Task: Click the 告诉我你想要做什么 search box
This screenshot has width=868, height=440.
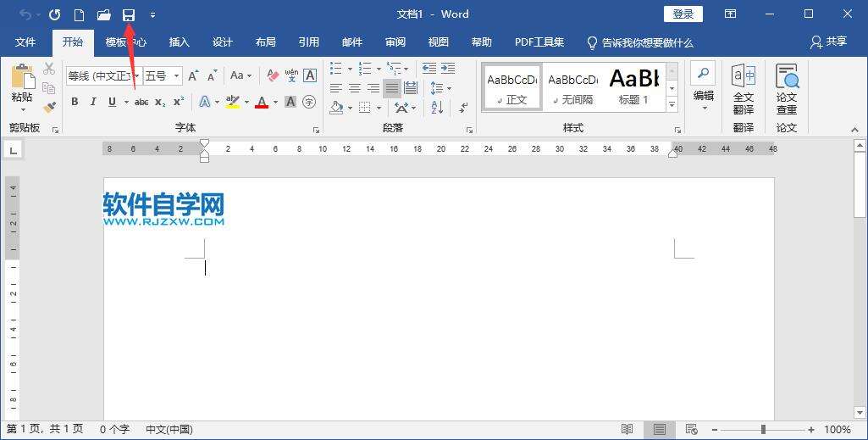Action: (647, 42)
